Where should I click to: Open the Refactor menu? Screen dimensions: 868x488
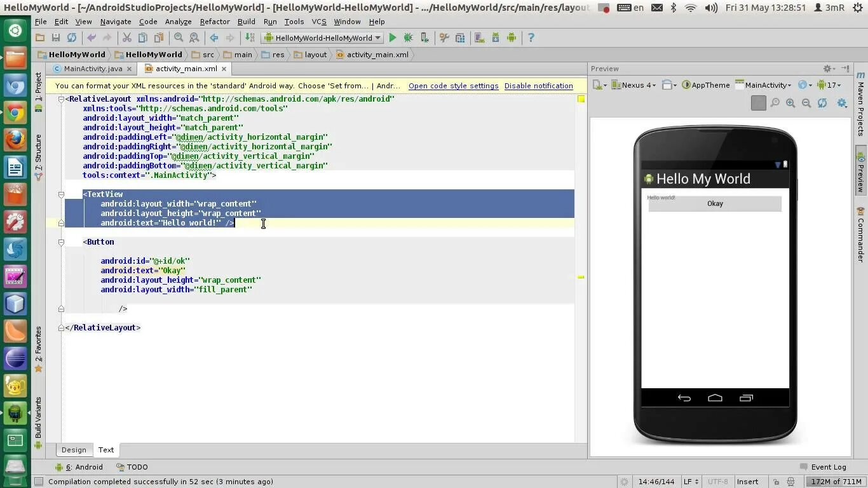215,22
